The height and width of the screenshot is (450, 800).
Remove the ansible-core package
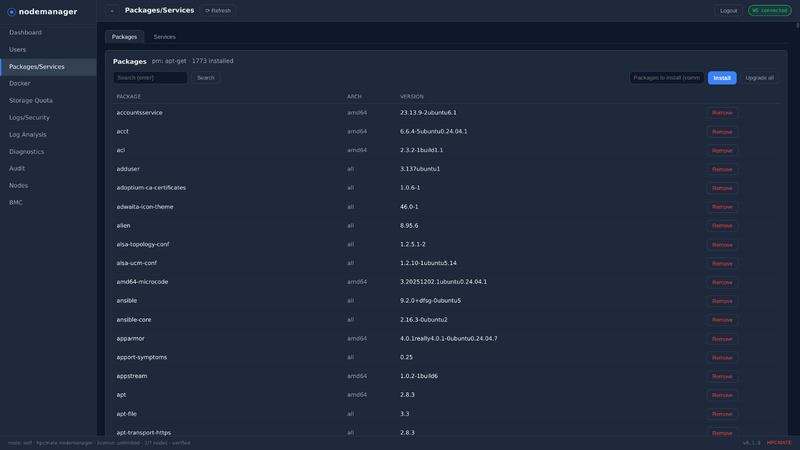(722, 320)
